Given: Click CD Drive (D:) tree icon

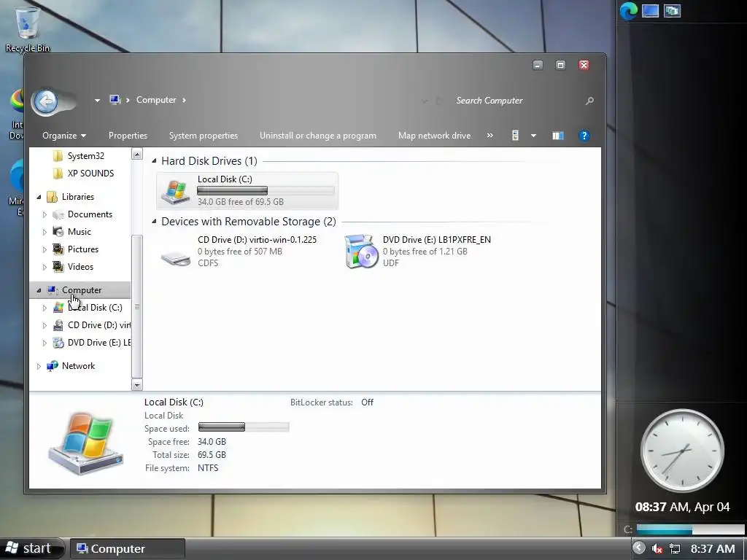Looking at the screenshot, I should [x=58, y=325].
